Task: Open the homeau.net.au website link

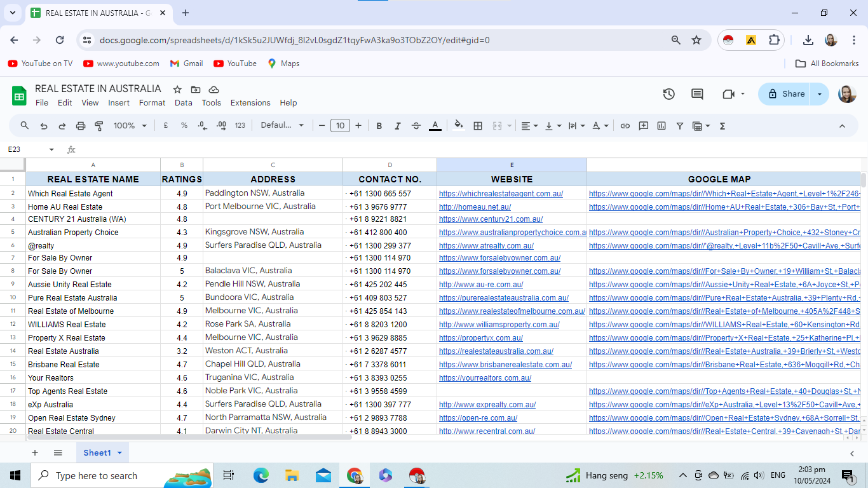Action: [x=475, y=207]
